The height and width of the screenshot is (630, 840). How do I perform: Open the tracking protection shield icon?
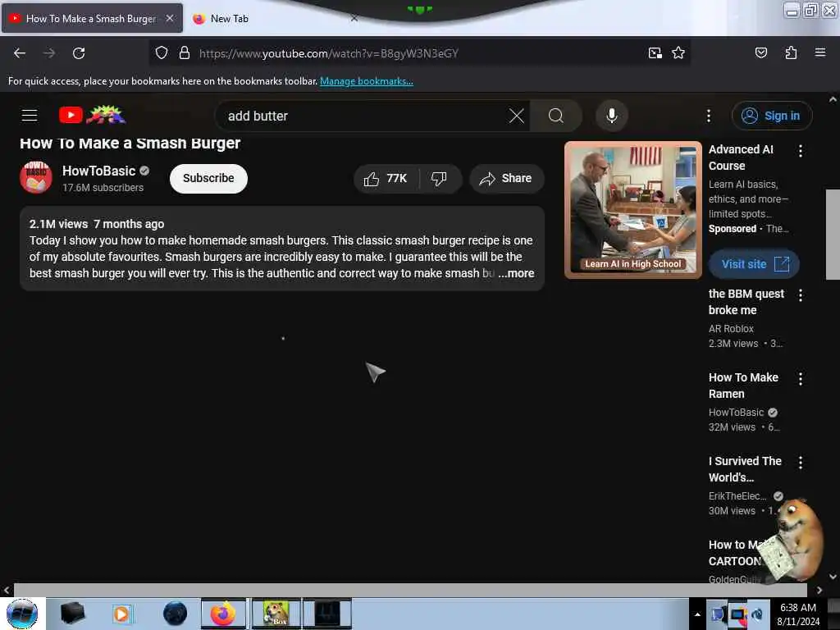162,52
